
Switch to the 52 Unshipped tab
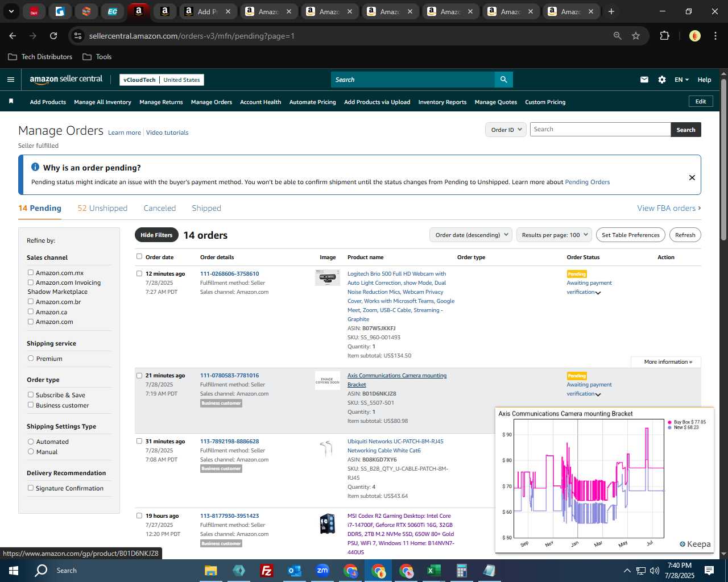pyautogui.click(x=102, y=208)
